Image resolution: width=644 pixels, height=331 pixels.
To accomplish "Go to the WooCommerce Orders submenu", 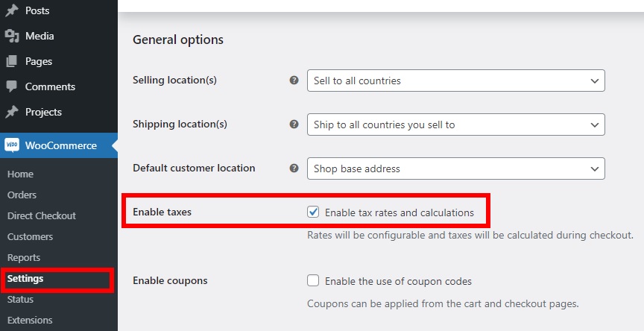I will point(22,195).
